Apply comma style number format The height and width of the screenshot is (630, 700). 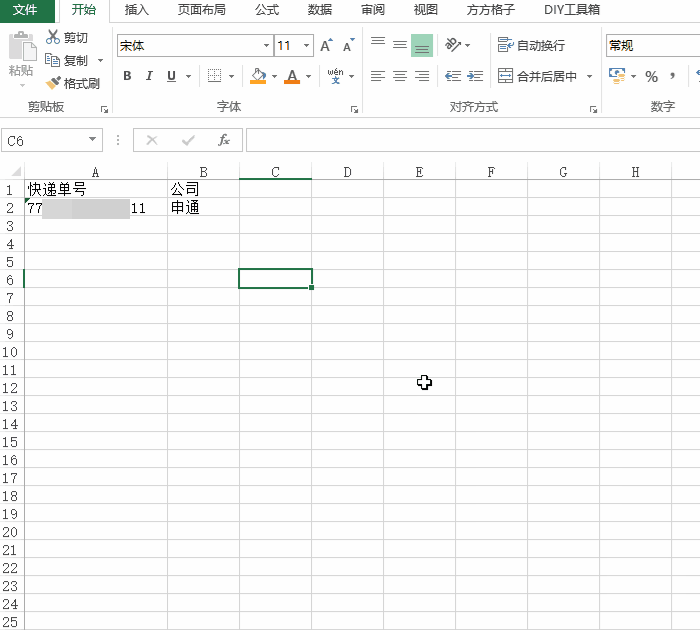pyautogui.click(x=672, y=76)
